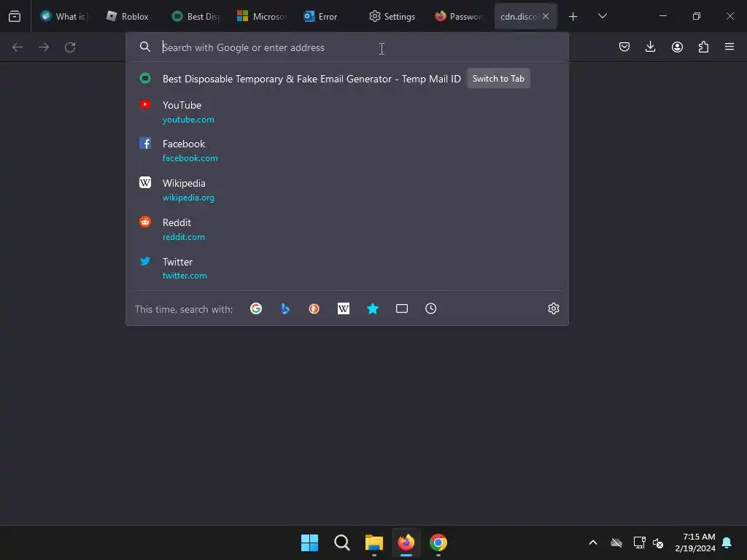The width and height of the screenshot is (747, 560).
Task: Open Firefox View icon in tab strip
Action: pyautogui.click(x=15, y=16)
